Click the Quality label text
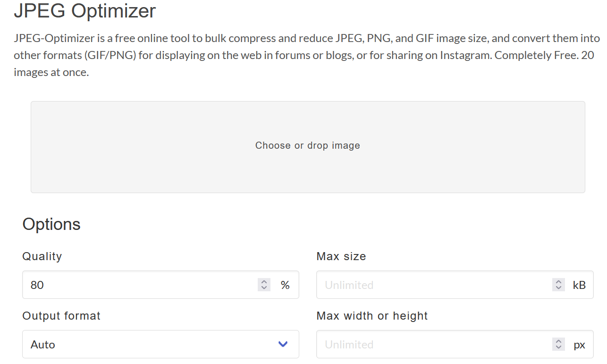This screenshot has width=607, height=364. 42,256
